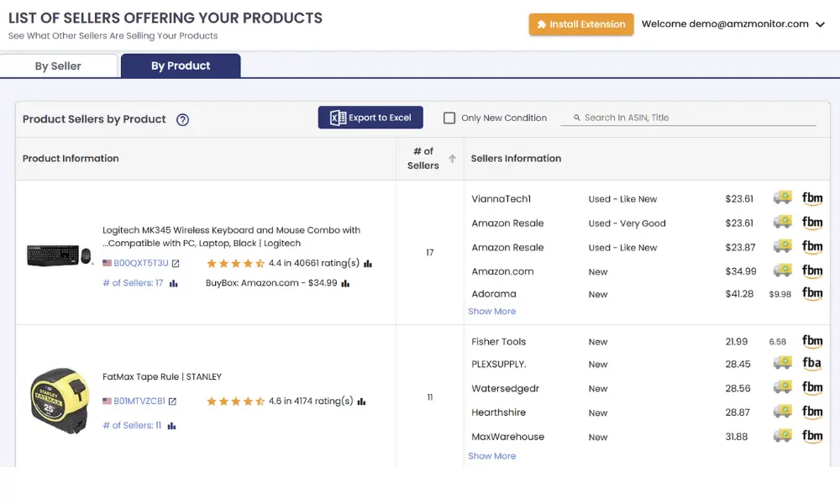Image resolution: width=840 pixels, height=504 pixels.
Task: Click shipping truck icon for PLEXSUPPLY. row
Action: pos(783,363)
